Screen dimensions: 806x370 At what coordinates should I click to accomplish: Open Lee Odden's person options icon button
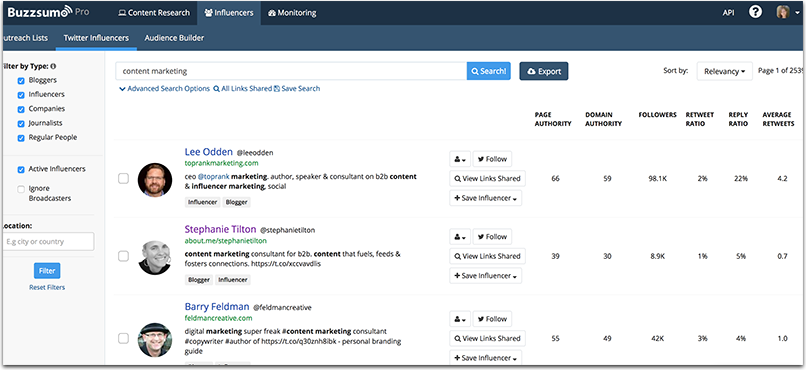(x=460, y=159)
